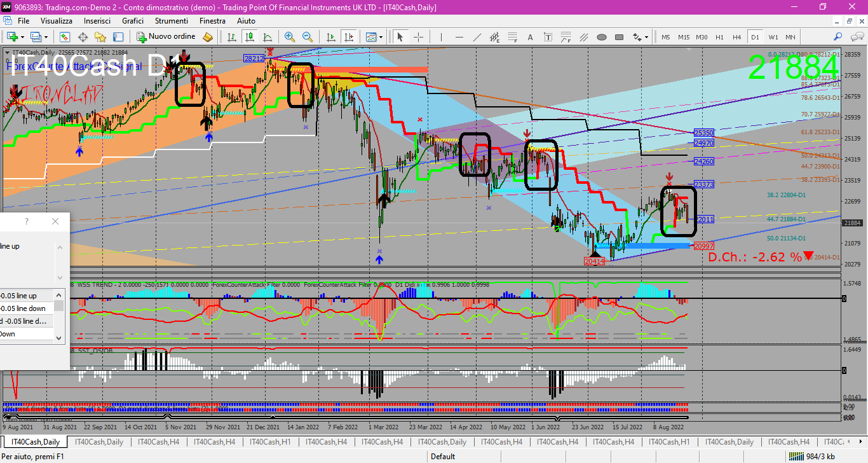868x463 pixels.
Task: Select '-0.05 line down' list row
Action: click(27, 308)
